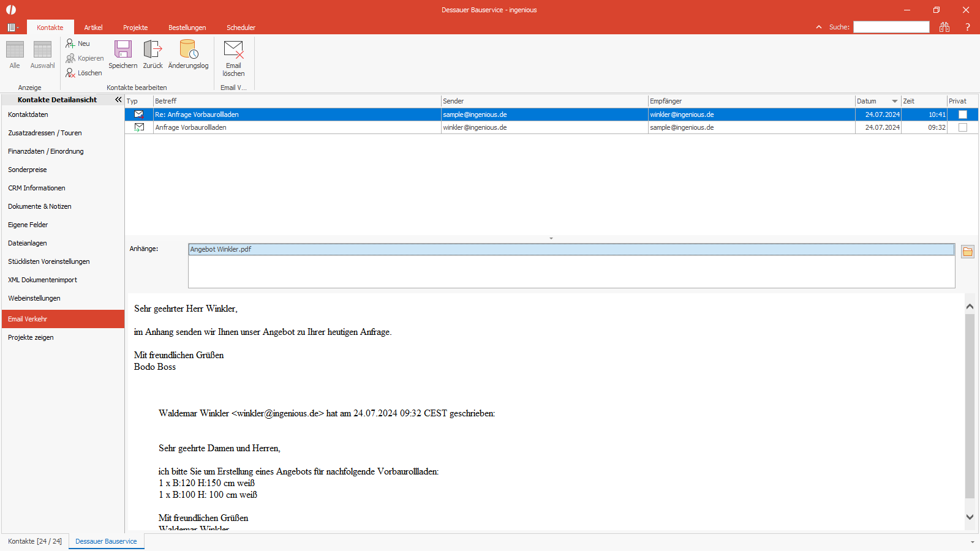This screenshot has width=980, height=551.
Task: Switch to the Kontakte ribbon tab
Action: 50,28
